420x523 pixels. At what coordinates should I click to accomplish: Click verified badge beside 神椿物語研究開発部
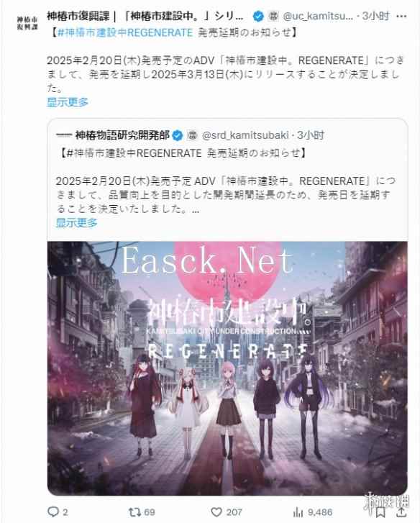178,135
